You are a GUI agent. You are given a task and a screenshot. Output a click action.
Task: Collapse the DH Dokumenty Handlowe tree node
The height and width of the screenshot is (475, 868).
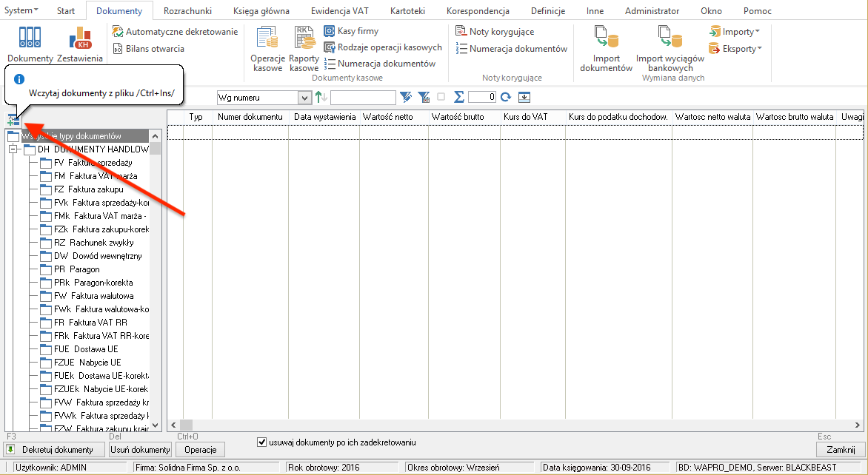(13, 149)
